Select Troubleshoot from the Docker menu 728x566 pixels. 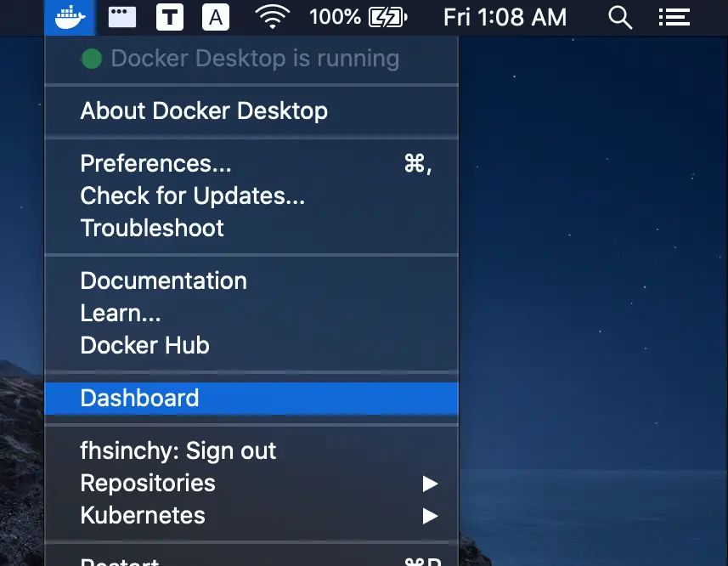pos(151,228)
